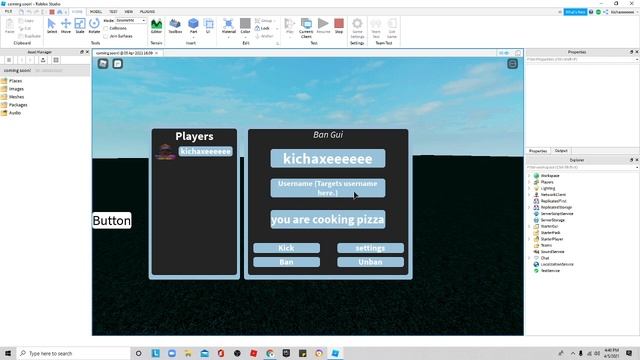Switch to the PLUGINS ribbon tab
The width and height of the screenshot is (640, 360).
[x=147, y=12]
